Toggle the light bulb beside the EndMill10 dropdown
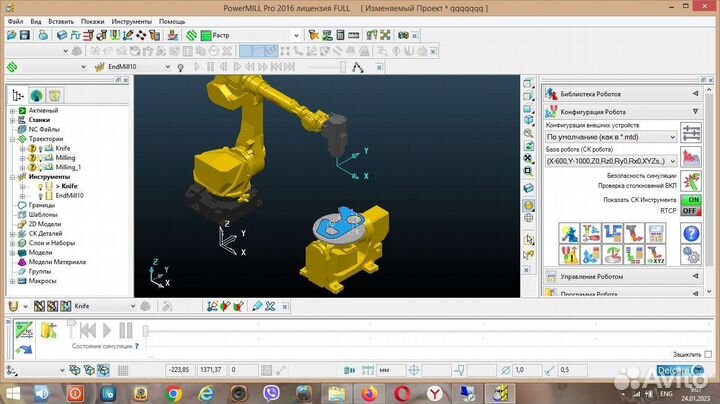720x404 pixels. tap(180, 67)
